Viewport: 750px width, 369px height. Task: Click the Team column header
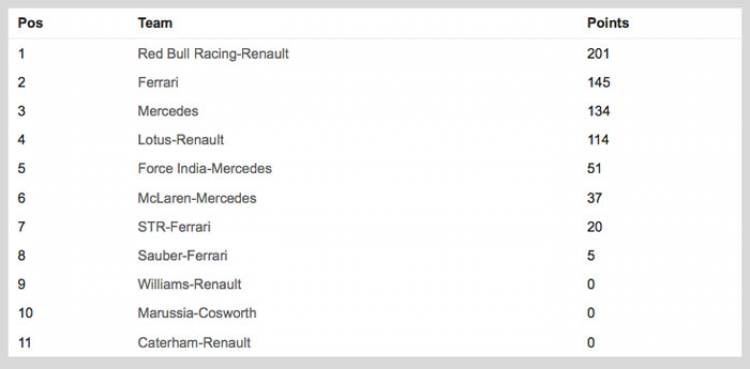tap(155, 23)
